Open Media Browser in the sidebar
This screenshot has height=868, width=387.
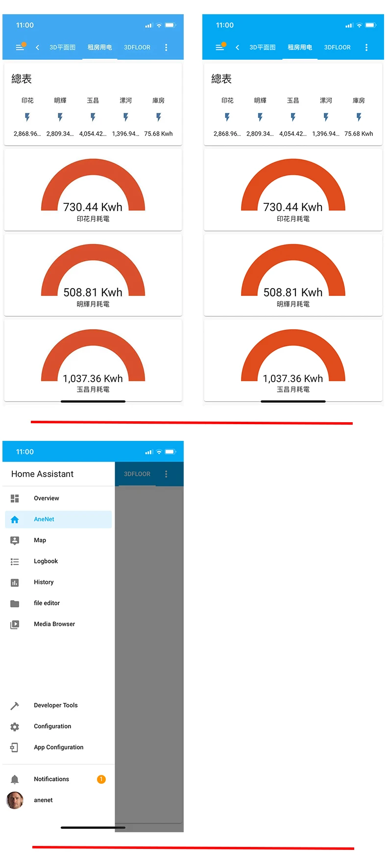click(x=58, y=624)
